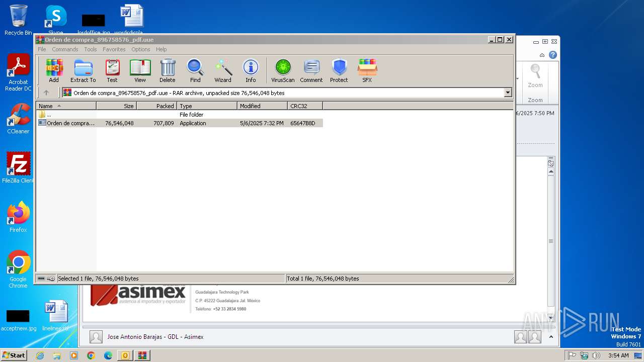
Task: Open Internet Explorer from the taskbar
Action: click(40, 355)
